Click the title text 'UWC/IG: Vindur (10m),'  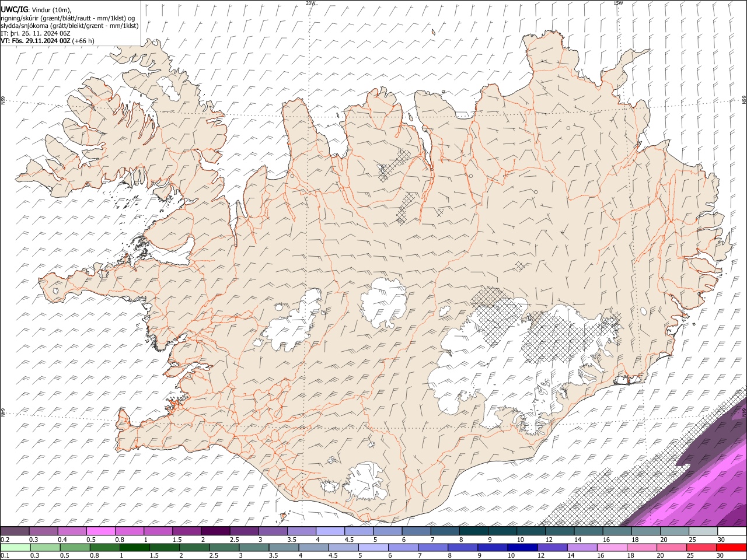tap(36, 10)
